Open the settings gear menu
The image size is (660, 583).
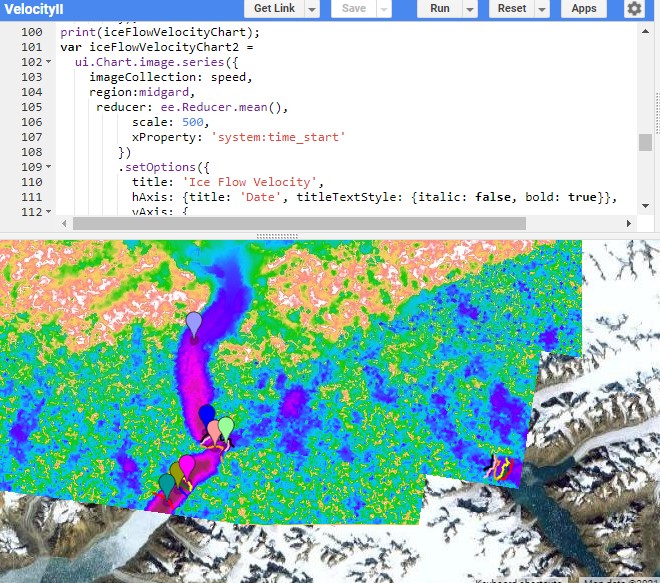[634, 9]
